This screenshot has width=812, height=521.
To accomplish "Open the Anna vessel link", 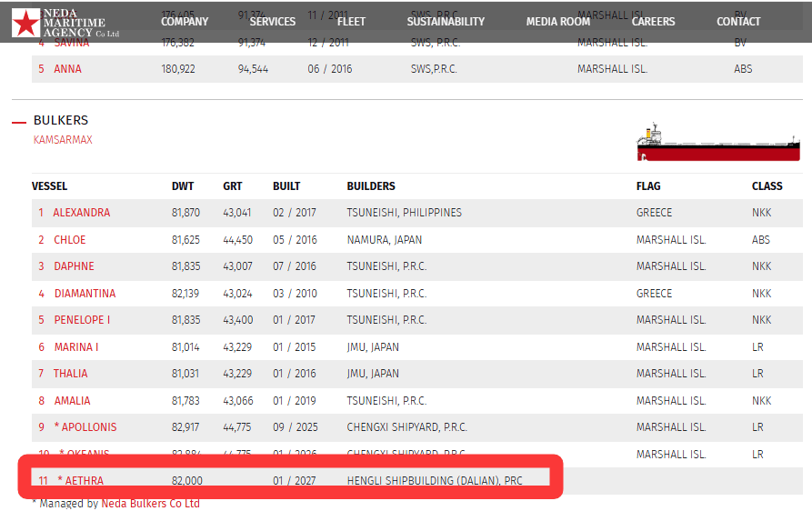I will tap(67, 69).
